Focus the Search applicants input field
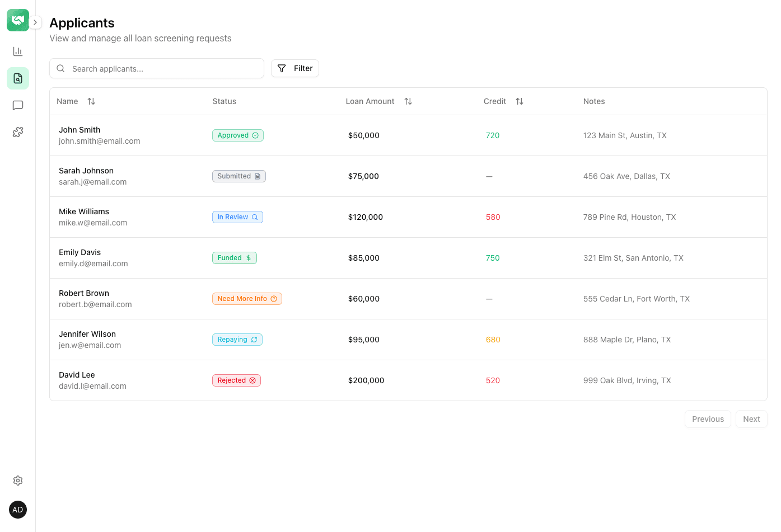 coord(157,68)
